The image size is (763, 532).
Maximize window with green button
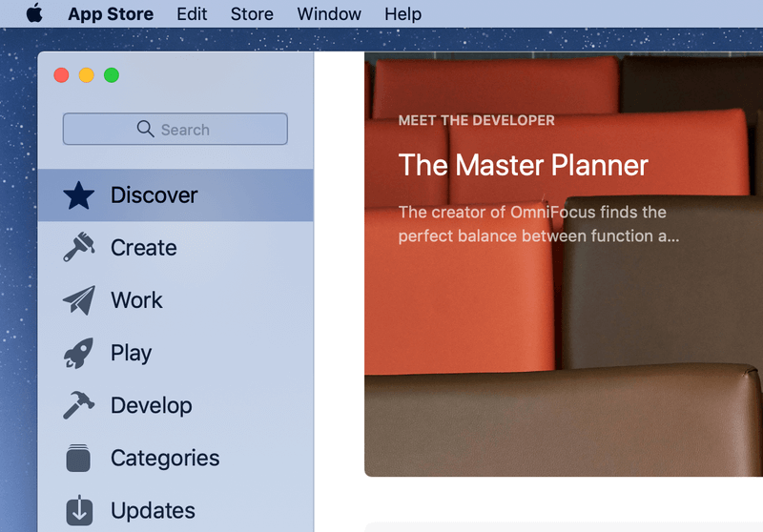(112, 75)
